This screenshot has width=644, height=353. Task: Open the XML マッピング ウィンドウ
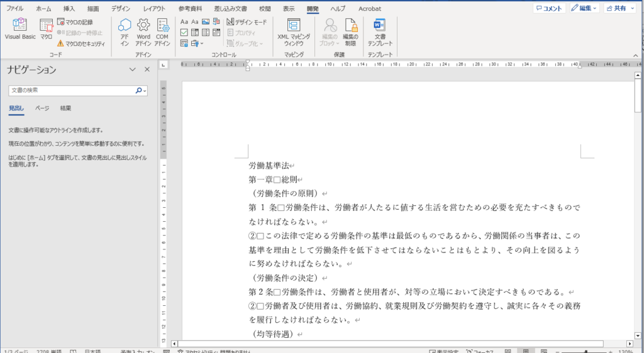tap(294, 32)
